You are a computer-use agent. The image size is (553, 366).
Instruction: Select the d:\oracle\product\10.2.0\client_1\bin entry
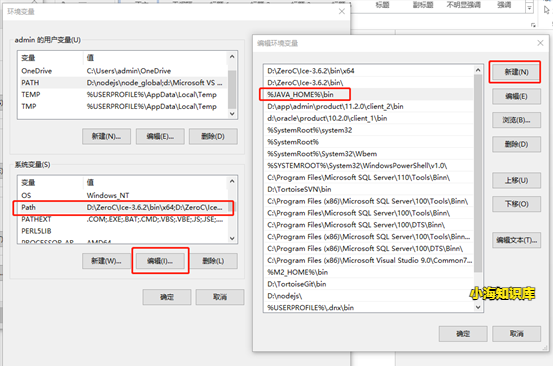click(x=368, y=118)
